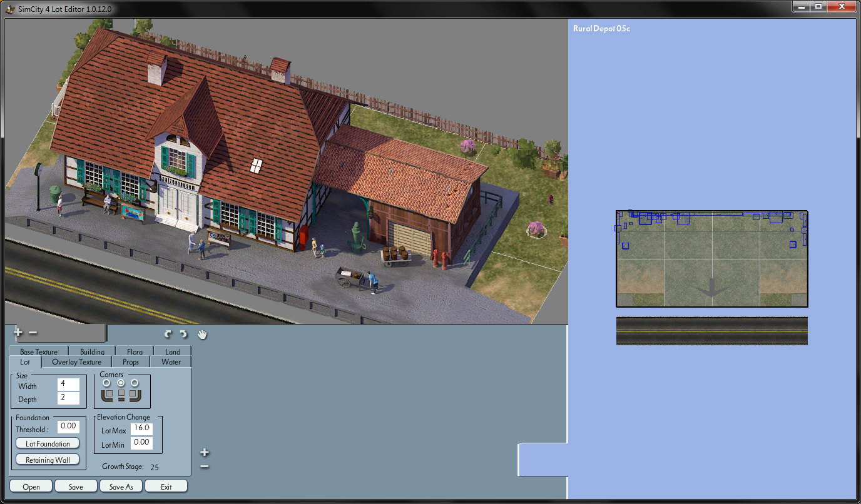Minimize the Lot Editor window
Image resolution: width=861 pixels, height=504 pixels.
tap(801, 6)
